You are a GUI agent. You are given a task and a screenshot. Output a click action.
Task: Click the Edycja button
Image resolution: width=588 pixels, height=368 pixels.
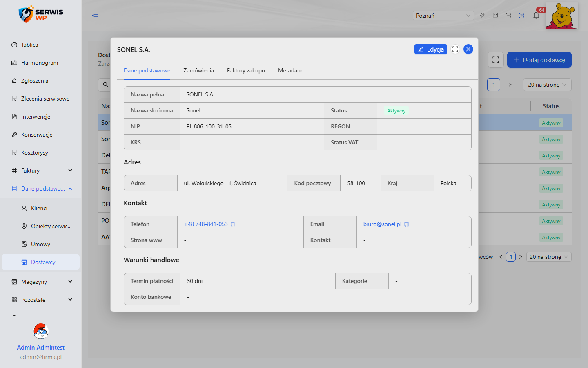coord(431,49)
